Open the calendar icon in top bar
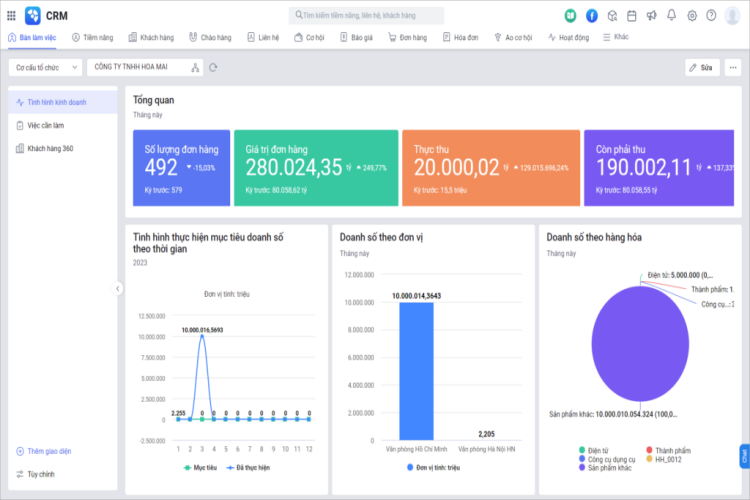Viewport: 750px width, 500px height. (631, 15)
